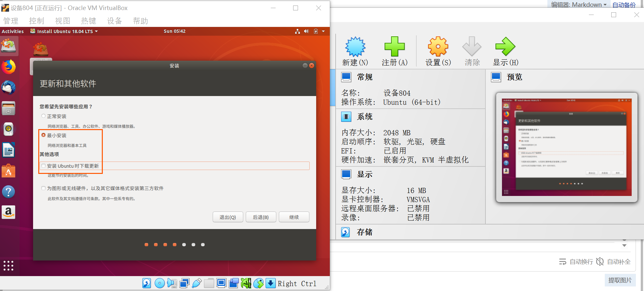Toggle auto-complete (自动补全) in editor
644x291 pixels.
tap(614, 261)
